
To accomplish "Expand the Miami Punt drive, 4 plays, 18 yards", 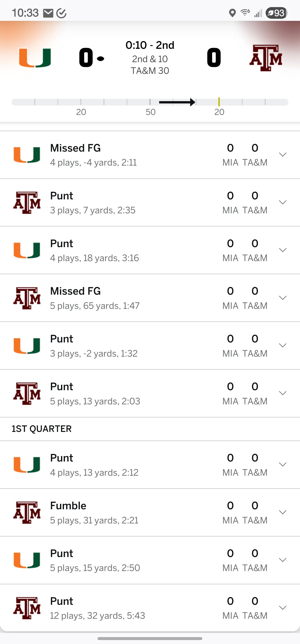I will pos(282,250).
